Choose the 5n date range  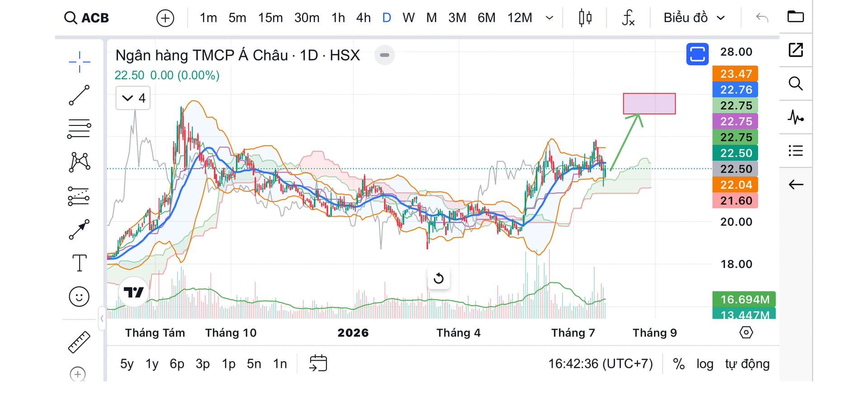pos(254,364)
